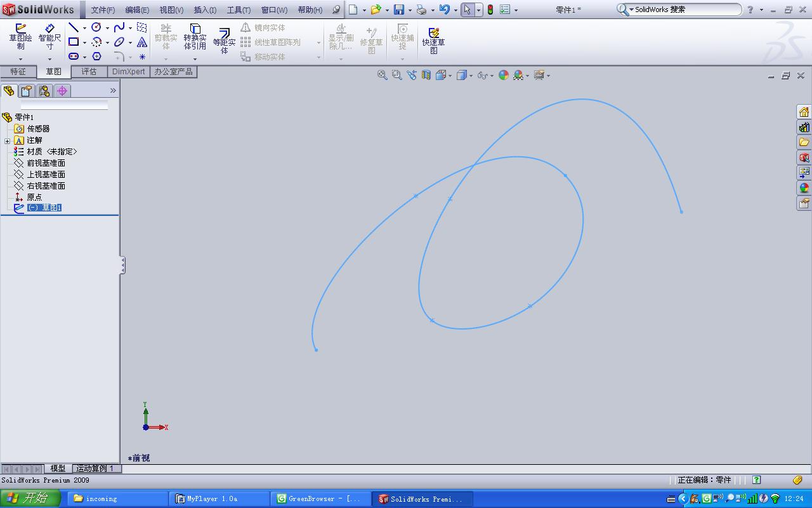Click the 快速草图 rapid sketch tool
Viewport: 812px width, 508px height.
click(434, 41)
